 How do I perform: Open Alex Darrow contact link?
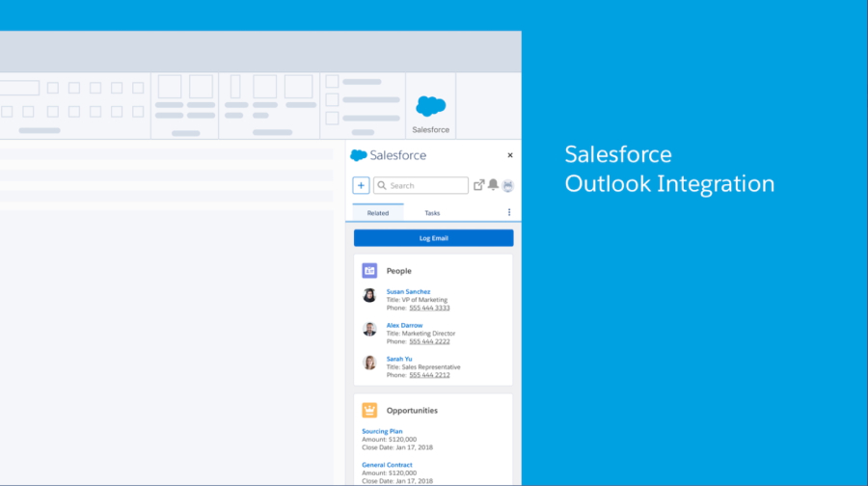pyautogui.click(x=404, y=326)
